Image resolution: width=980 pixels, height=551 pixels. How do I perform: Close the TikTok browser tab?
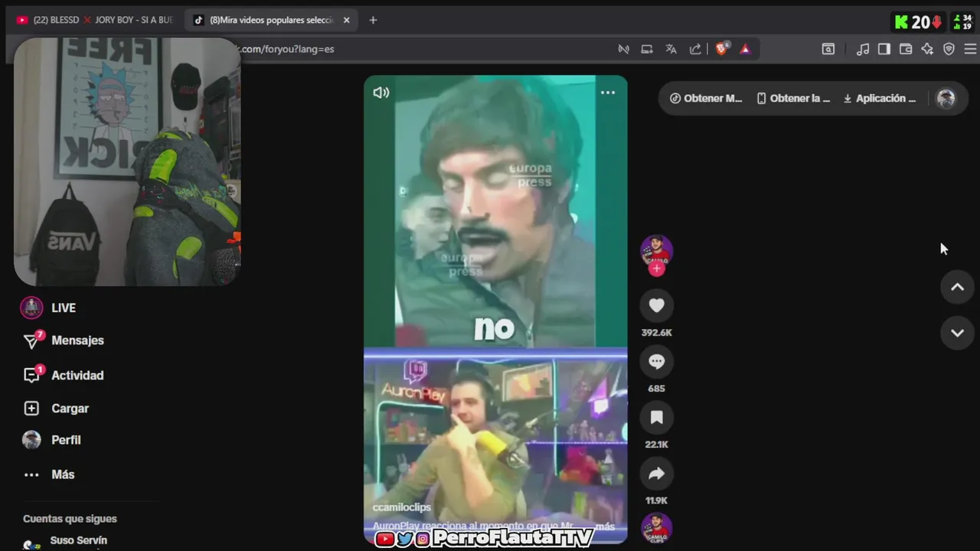tap(346, 20)
